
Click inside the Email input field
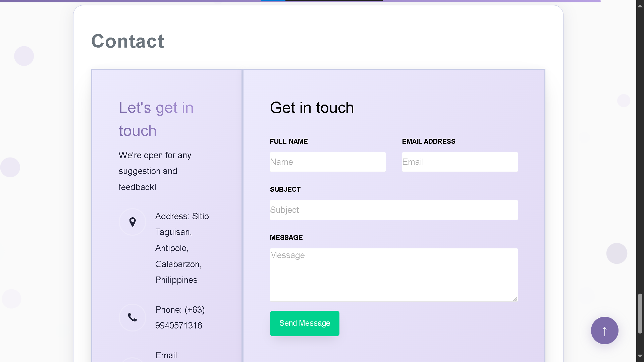460,162
